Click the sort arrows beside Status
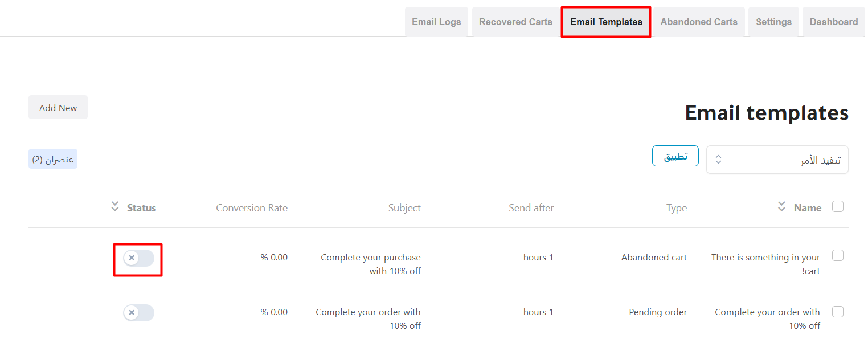This screenshot has height=351, width=868. click(115, 206)
